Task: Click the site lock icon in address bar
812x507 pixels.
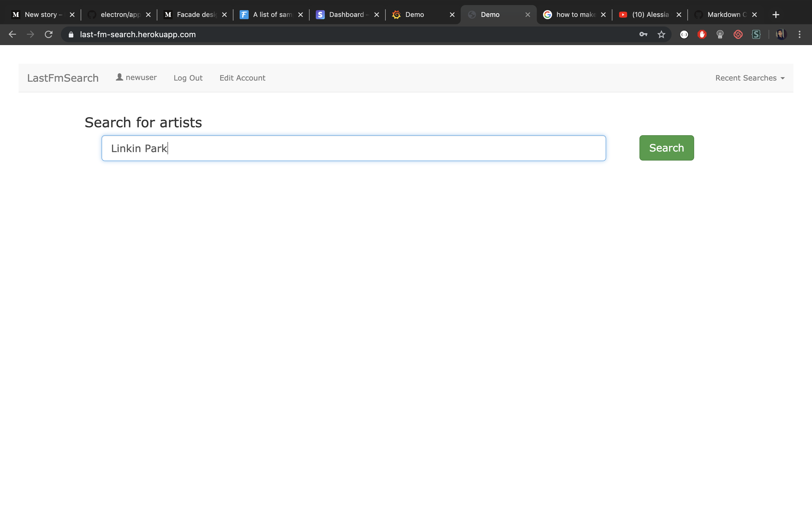Action: coord(71,35)
